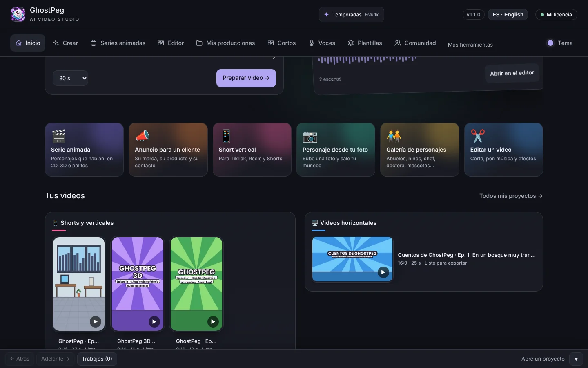This screenshot has height=368, width=588.
Task: Click the icon beside Cortos
Action: (271, 43)
